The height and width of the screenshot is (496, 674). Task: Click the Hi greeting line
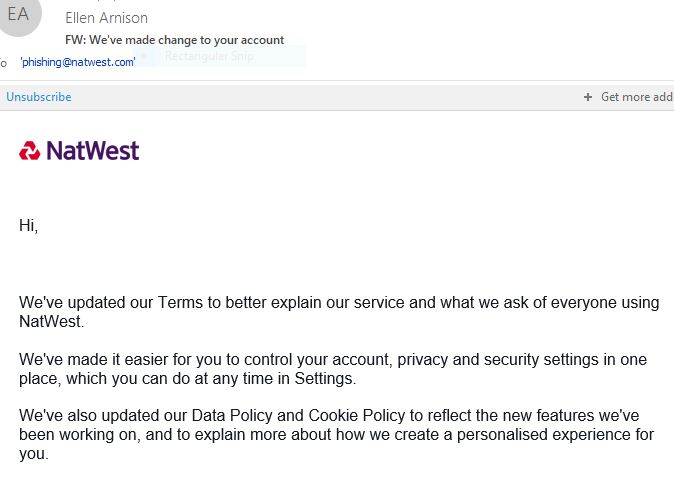28,225
